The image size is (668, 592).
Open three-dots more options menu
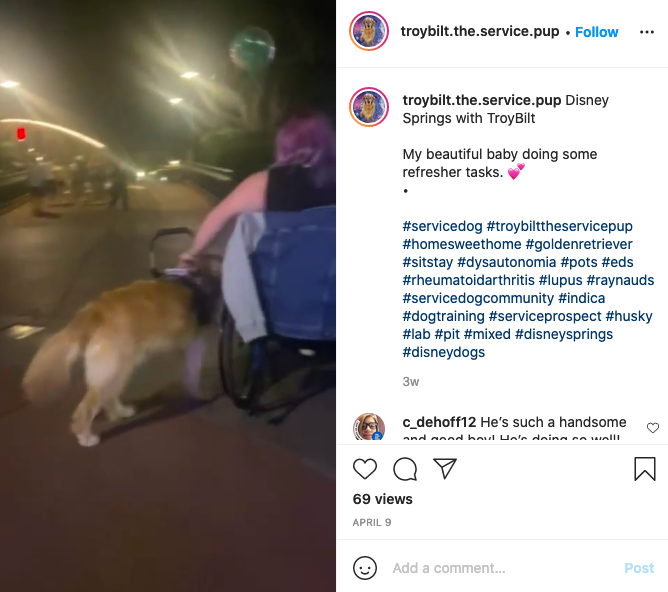click(x=647, y=32)
